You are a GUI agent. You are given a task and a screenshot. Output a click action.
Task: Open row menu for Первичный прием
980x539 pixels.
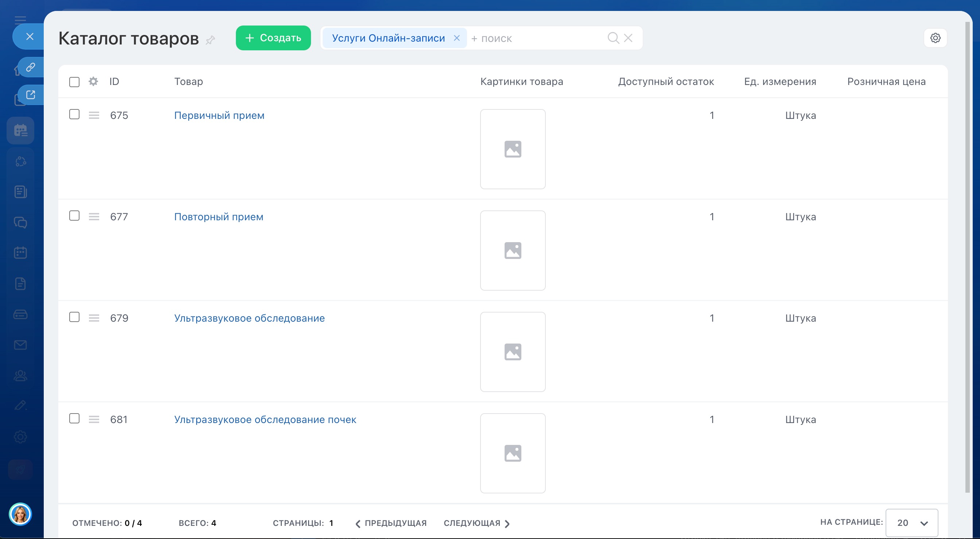pyautogui.click(x=94, y=115)
